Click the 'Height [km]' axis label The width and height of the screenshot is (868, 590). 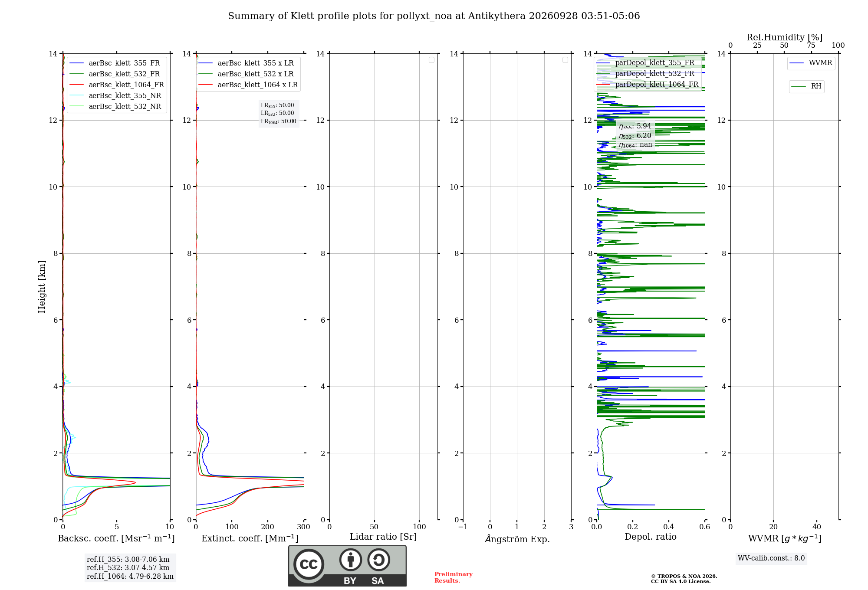pyautogui.click(x=42, y=287)
